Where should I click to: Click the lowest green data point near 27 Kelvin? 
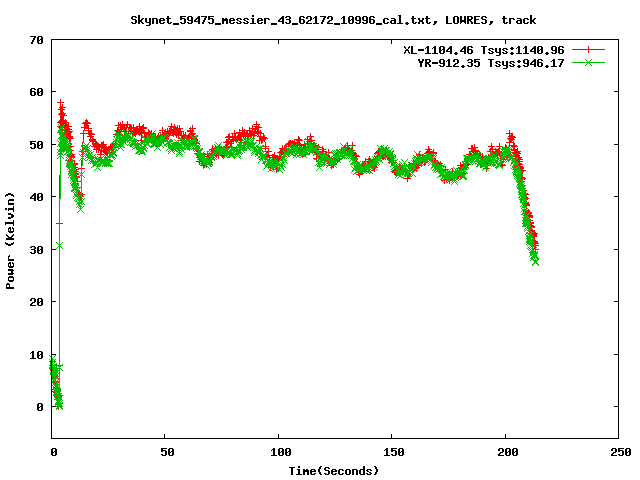536,262
